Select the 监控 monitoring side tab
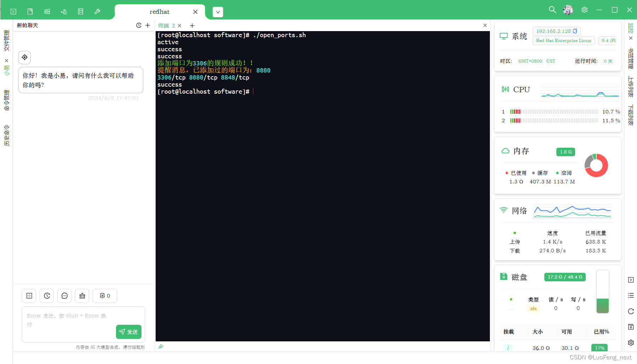 (631, 28)
